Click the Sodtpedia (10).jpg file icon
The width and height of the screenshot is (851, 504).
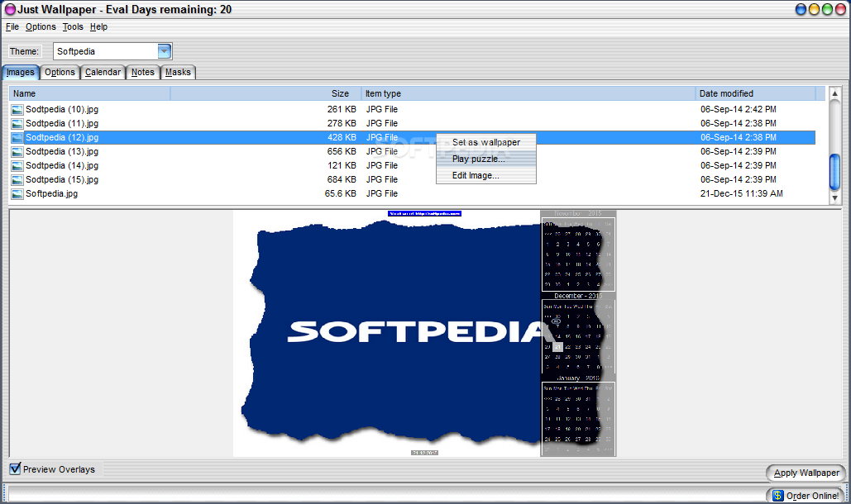[x=17, y=109]
